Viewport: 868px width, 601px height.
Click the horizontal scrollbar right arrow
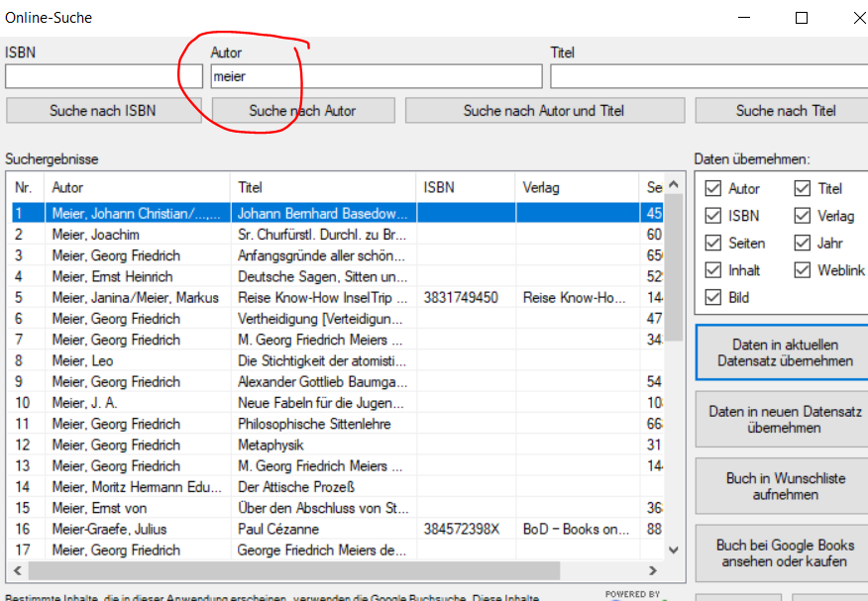pos(652,570)
